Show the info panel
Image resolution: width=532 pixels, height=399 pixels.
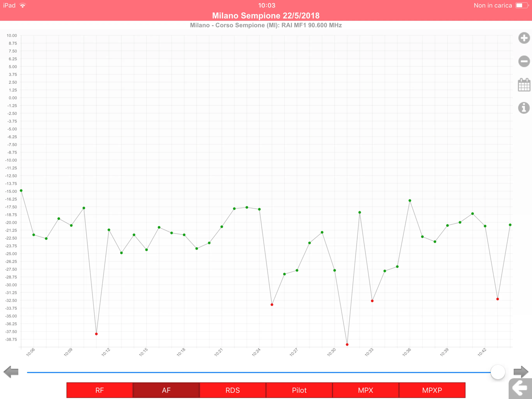[x=524, y=108]
